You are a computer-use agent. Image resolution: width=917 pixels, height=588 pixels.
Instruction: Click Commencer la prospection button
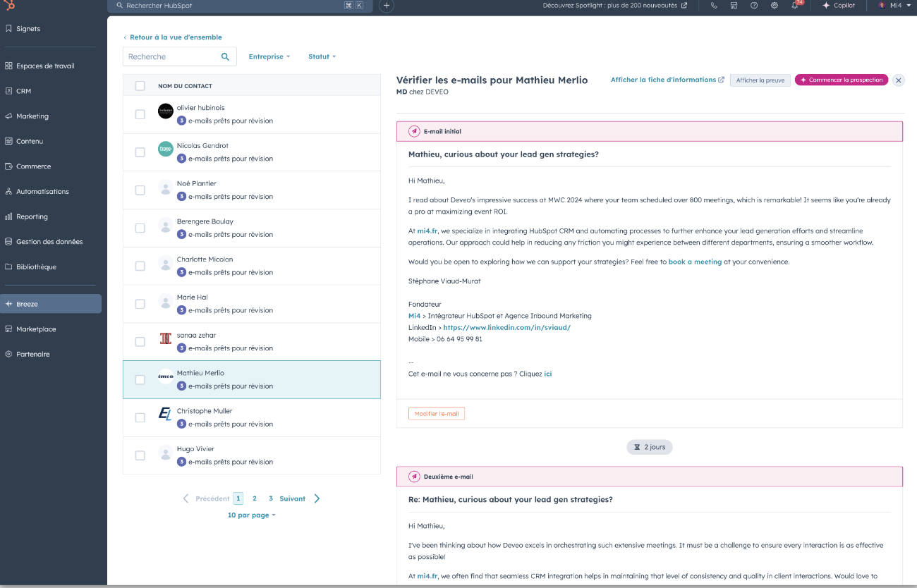[841, 80]
